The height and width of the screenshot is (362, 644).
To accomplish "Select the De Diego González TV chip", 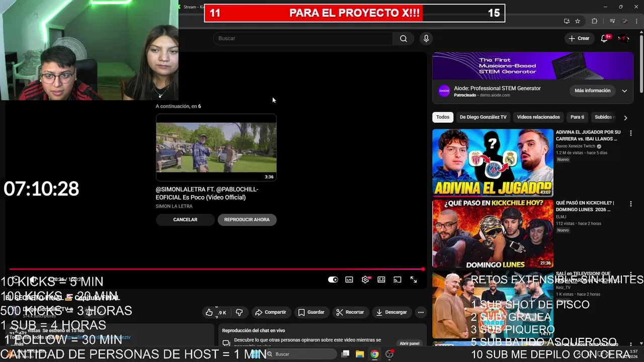I will (483, 117).
